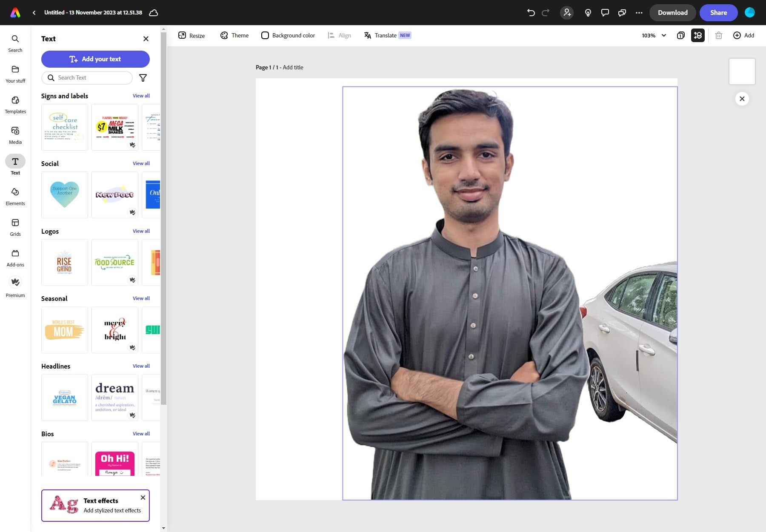The image size is (766, 532).
Task: Open the Templates panel
Action: [15, 104]
